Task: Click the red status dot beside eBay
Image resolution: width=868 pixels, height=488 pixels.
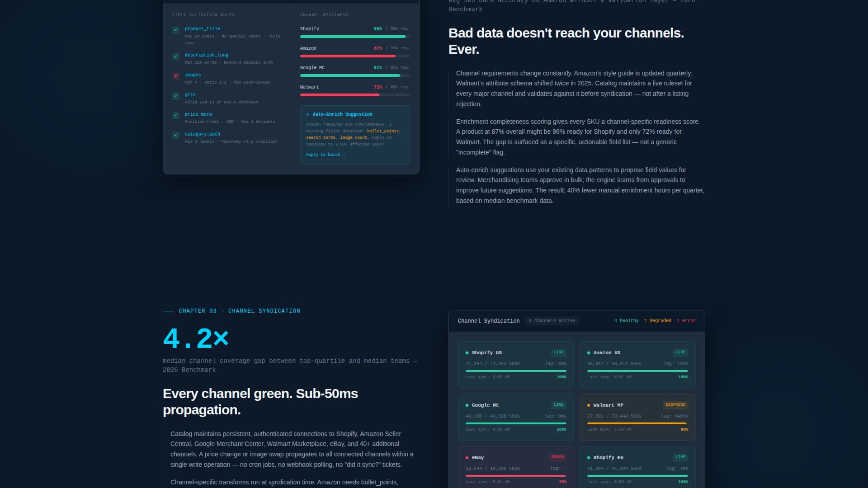Action: click(467, 458)
